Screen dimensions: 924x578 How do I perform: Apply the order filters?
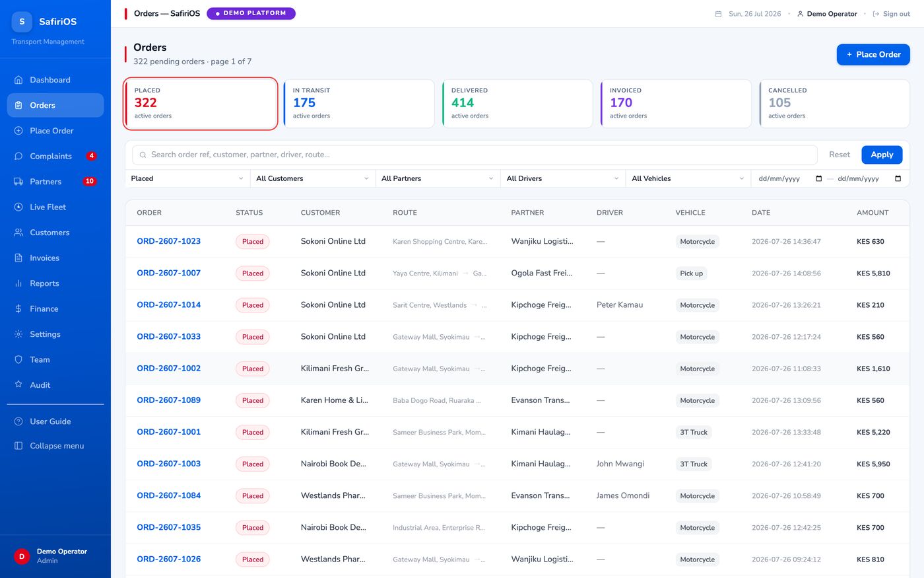pyautogui.click(x=882, y=155)
